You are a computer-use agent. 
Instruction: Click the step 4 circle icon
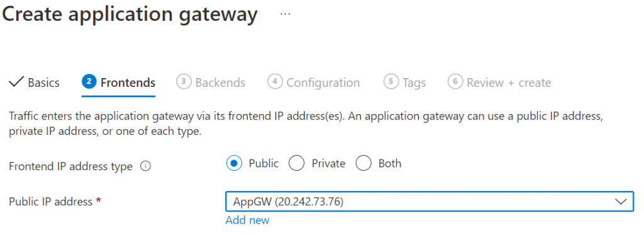click(275, 81)
